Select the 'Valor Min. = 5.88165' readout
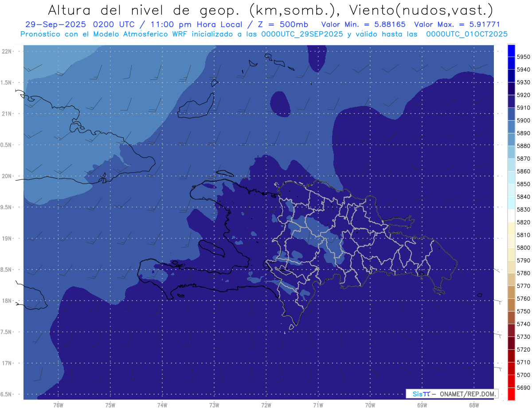Image resolution: width=532 pixels, height=411 pixels. [x=363, y=24]
